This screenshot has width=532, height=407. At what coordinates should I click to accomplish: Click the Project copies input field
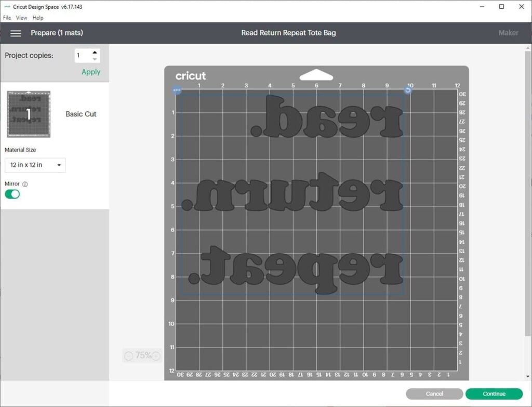coord(83,56)
